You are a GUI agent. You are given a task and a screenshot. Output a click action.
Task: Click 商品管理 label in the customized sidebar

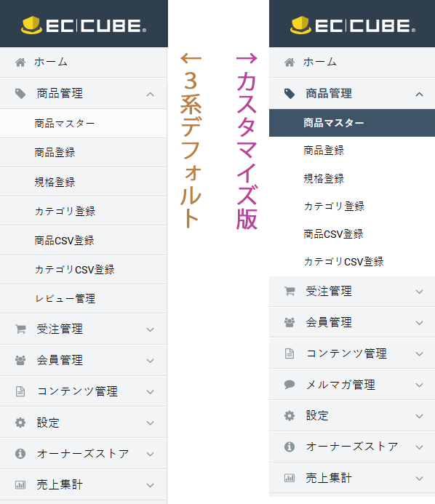pyautogui.click(x=329, y=94)
